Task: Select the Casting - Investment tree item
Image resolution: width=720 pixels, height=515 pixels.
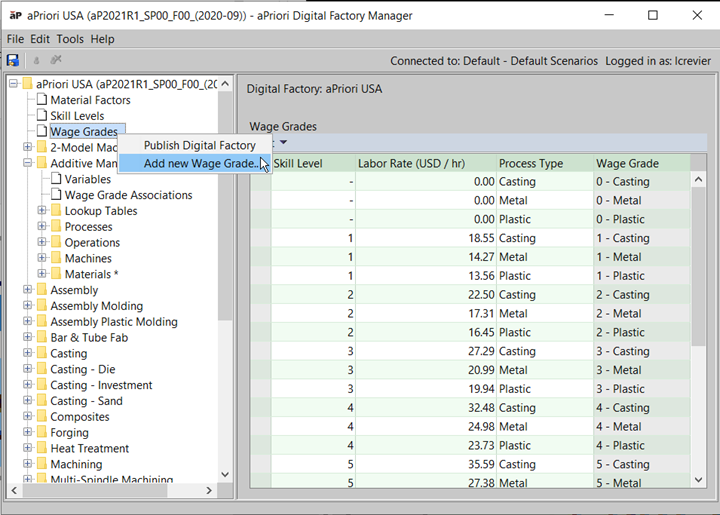Action: click(x=101, y=385)
